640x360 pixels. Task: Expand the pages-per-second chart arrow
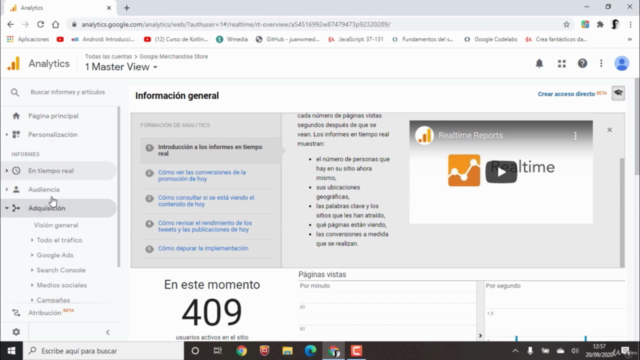pyautogui.click(x=480, y=336)
